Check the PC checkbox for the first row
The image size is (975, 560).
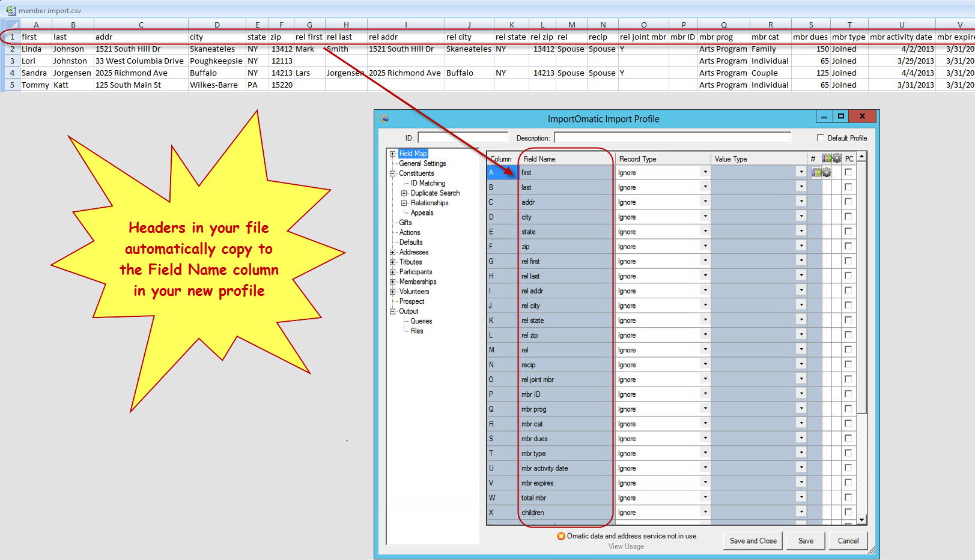coord(848,172)
